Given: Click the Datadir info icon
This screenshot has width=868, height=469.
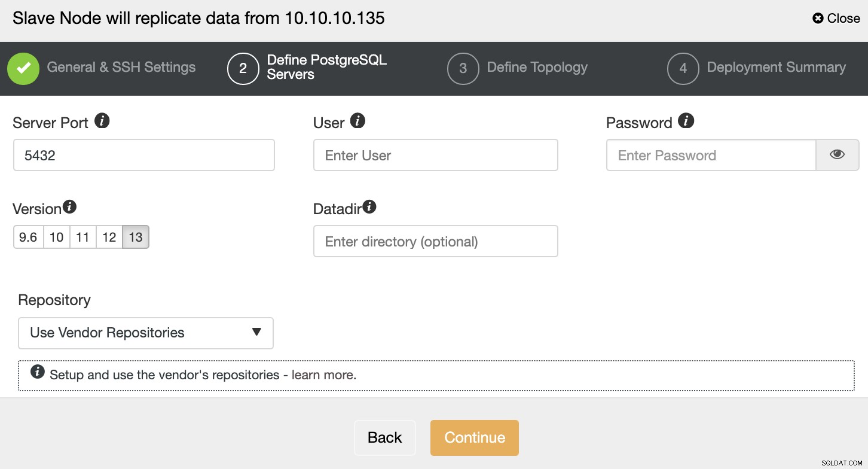Looking at the screenshot, I should click(369, 207).
